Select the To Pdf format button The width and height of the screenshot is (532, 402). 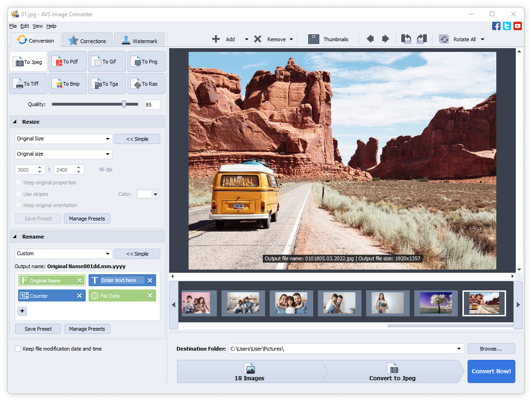[68, 62]
